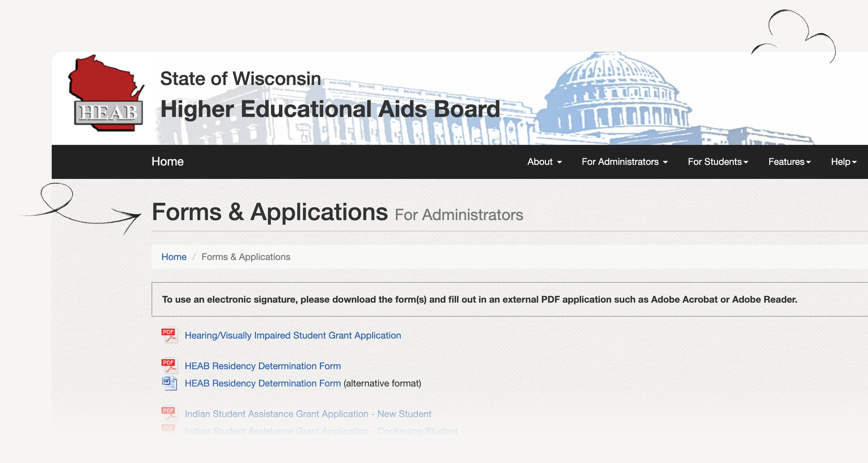The height and width of the screenshot is (463, 868).
Task: Click the HEAB Wisconsin state logo
Action: coord(106,93)
